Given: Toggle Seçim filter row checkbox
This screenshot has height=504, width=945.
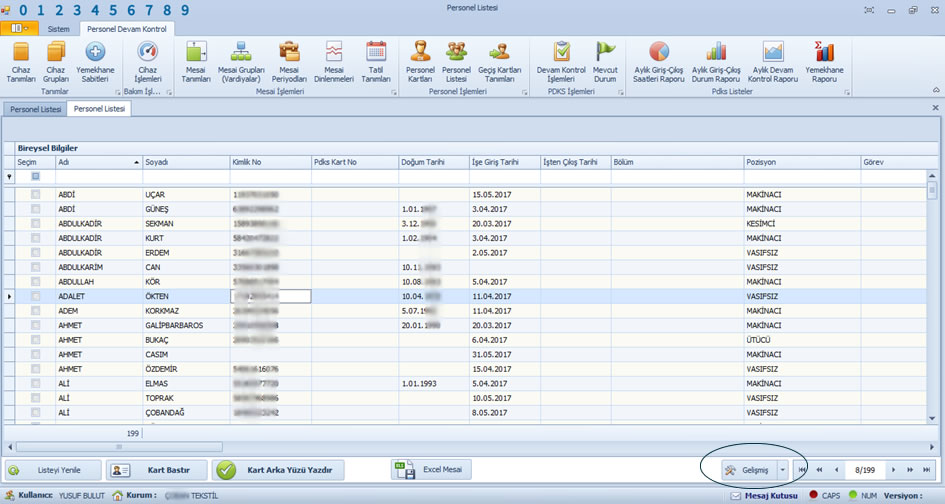Looking at the screenshot, I should point(36,177).
